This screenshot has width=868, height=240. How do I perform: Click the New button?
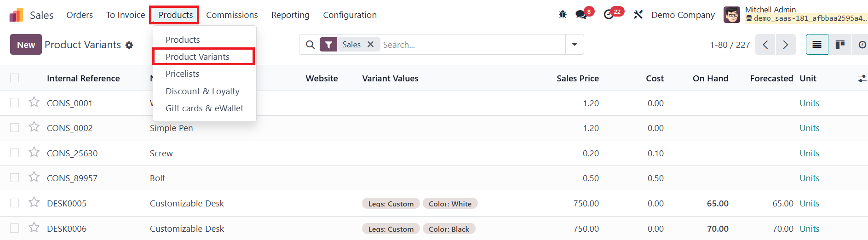(26, 45)
